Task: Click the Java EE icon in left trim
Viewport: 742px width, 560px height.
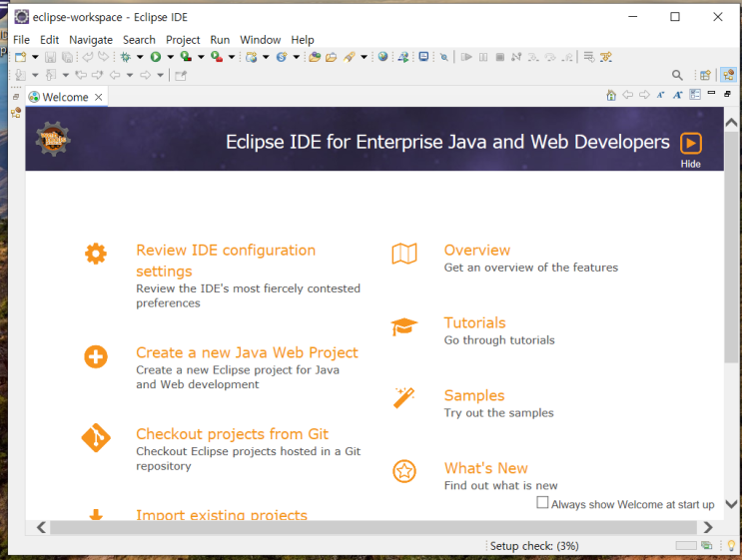Action: click(x=16, y=113)
